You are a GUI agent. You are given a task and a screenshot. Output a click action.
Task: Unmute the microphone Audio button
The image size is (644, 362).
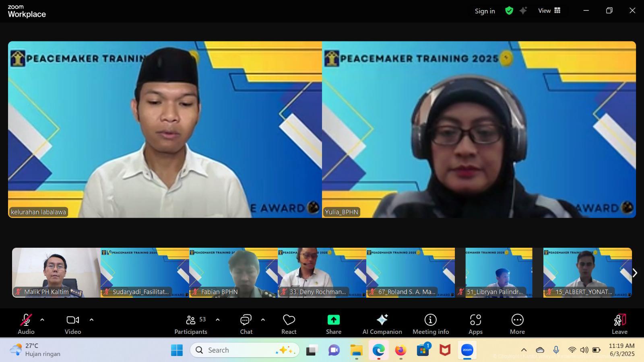point(26,324)
